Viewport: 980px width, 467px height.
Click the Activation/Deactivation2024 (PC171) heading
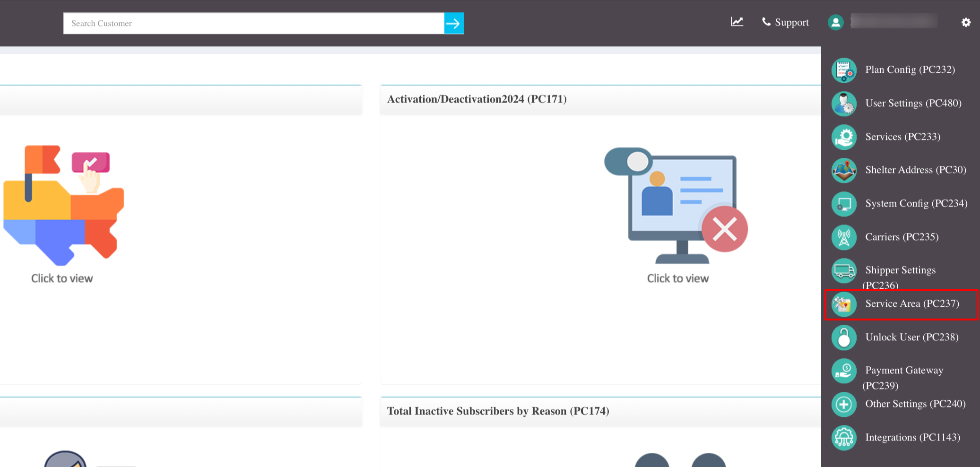pos(477,99)
